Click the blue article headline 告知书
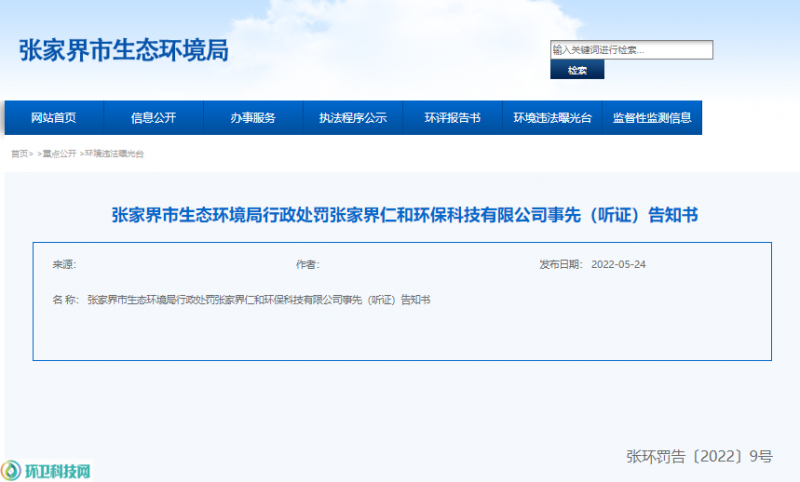 click(x=405, y=215)
